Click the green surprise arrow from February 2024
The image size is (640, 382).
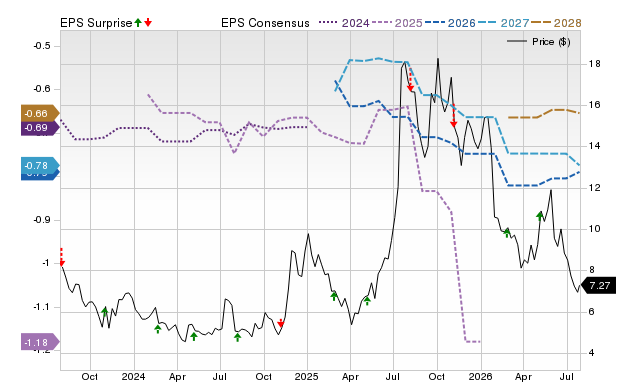[158, 329]
